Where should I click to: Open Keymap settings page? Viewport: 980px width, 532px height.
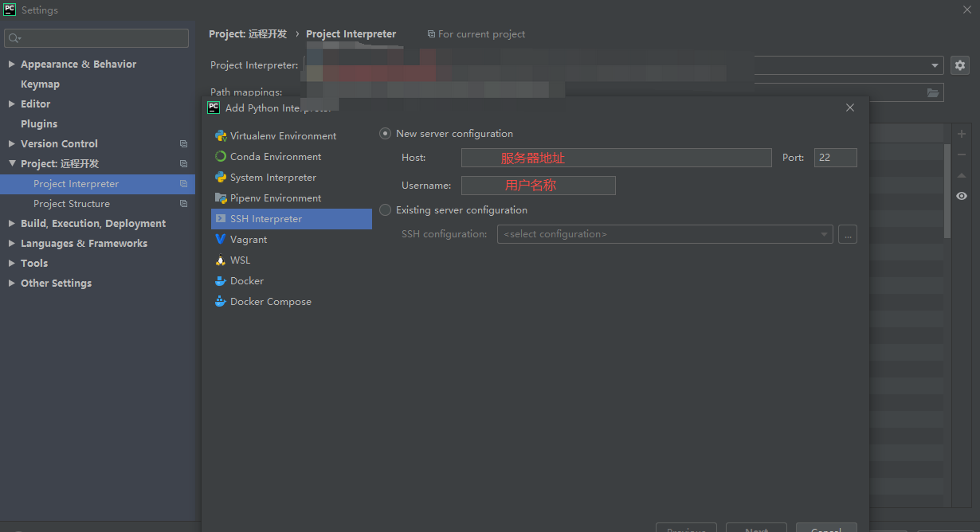pos(40,84)
